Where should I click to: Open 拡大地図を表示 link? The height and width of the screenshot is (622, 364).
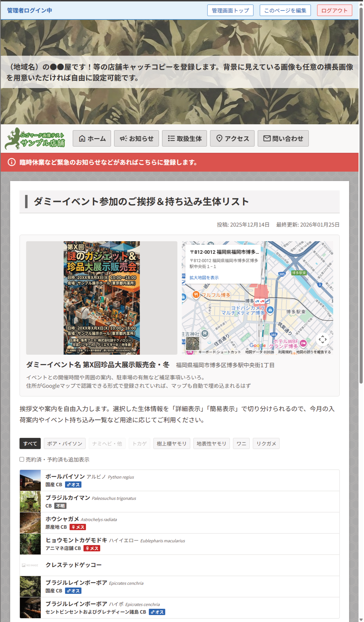pos(204,278)
